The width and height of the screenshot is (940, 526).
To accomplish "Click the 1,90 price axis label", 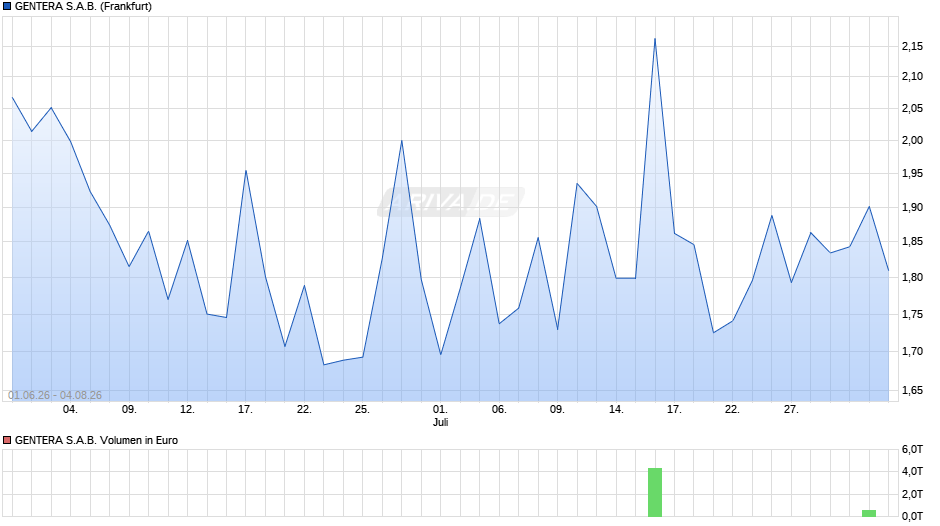I will coord(912,208).
